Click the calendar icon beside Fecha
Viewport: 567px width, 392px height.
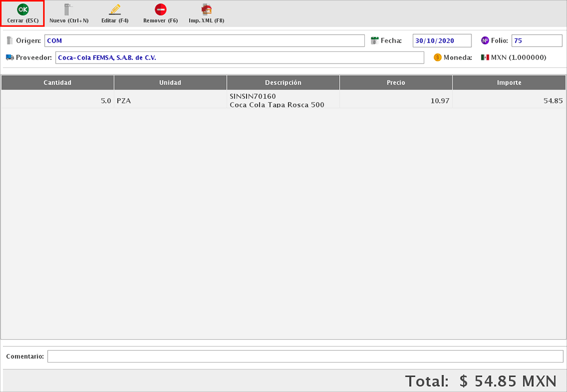(375, 40)
